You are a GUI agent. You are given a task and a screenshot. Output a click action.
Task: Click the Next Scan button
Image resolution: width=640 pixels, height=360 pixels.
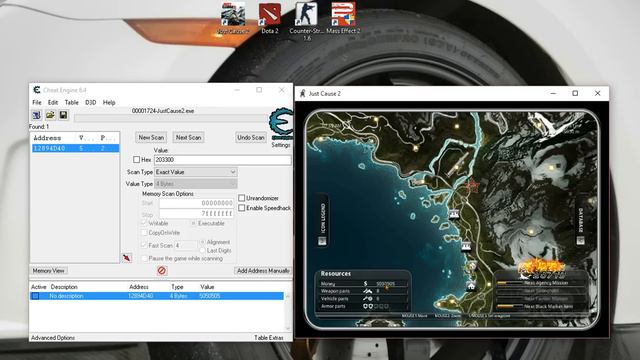point(188,138)
